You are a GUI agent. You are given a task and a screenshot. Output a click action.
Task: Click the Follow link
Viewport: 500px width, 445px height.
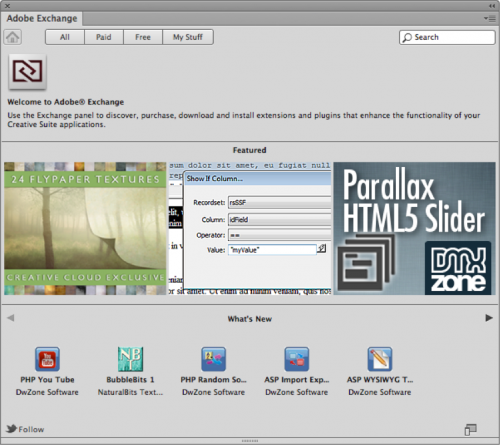31,429
